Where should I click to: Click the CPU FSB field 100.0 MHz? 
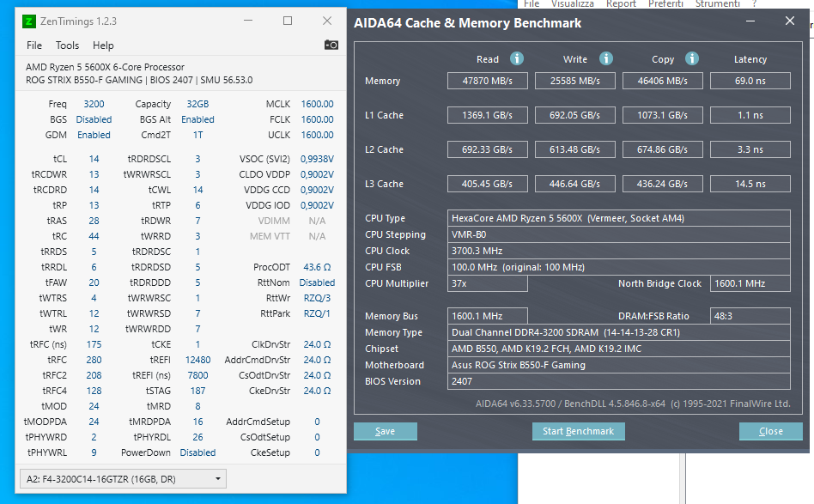point(619,267)
